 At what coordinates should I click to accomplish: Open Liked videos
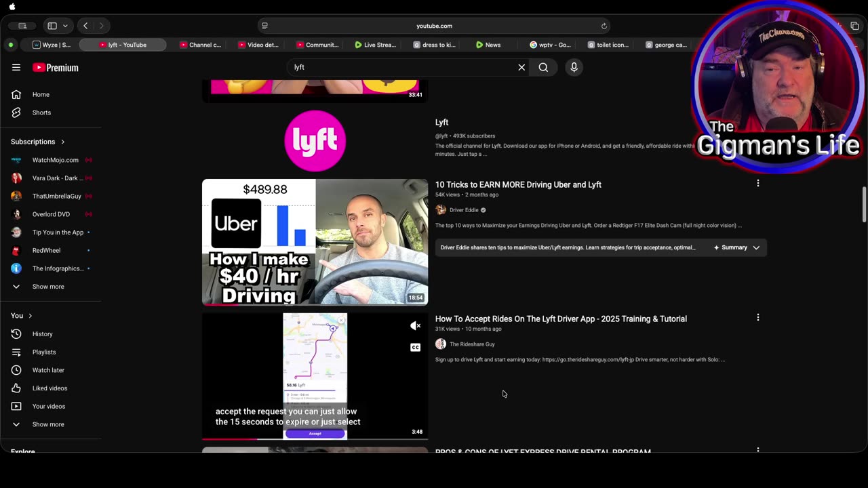[51, 388]
